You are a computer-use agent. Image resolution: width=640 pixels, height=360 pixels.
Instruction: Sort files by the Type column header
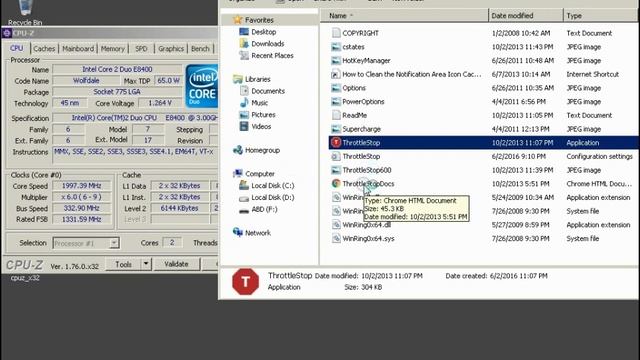(601, 16)
